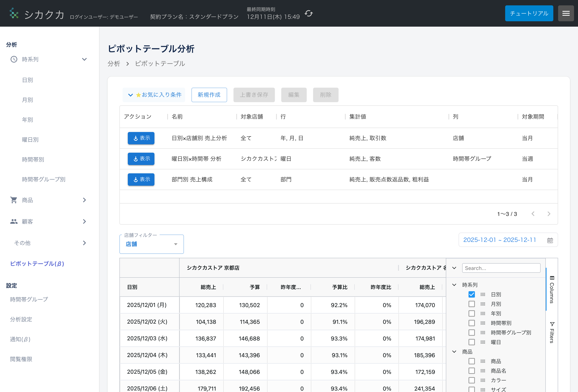Switch to the Filters side tab
578x392 pixels.
click(552, 333)
